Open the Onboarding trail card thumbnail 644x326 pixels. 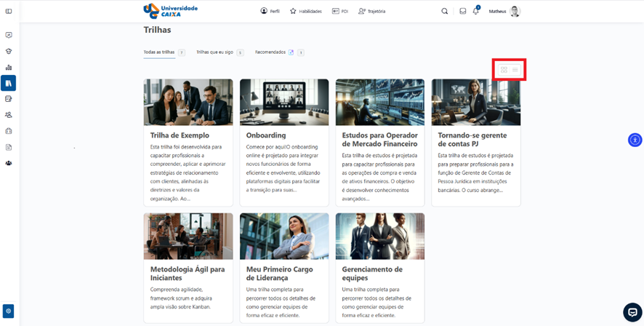coord(284,103)
